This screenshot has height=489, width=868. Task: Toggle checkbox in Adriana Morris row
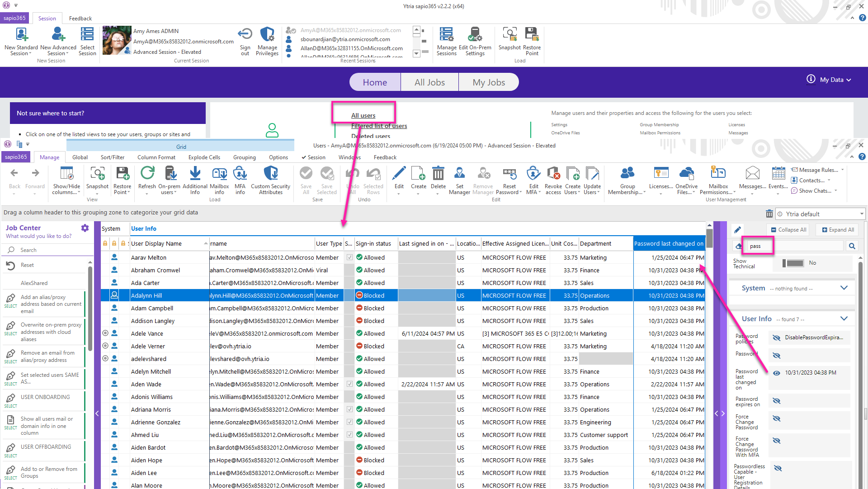349,409
